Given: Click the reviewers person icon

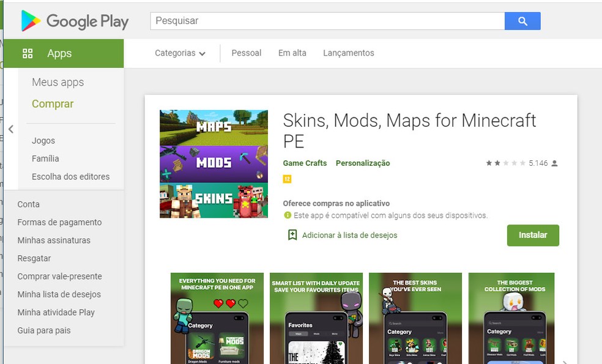Looking at the screenshot, I should 554,163.
